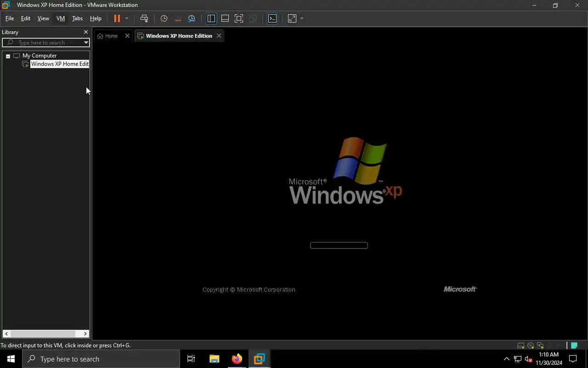Switch to Unity mode
This screenshot has height=368, width=588.
253,18
